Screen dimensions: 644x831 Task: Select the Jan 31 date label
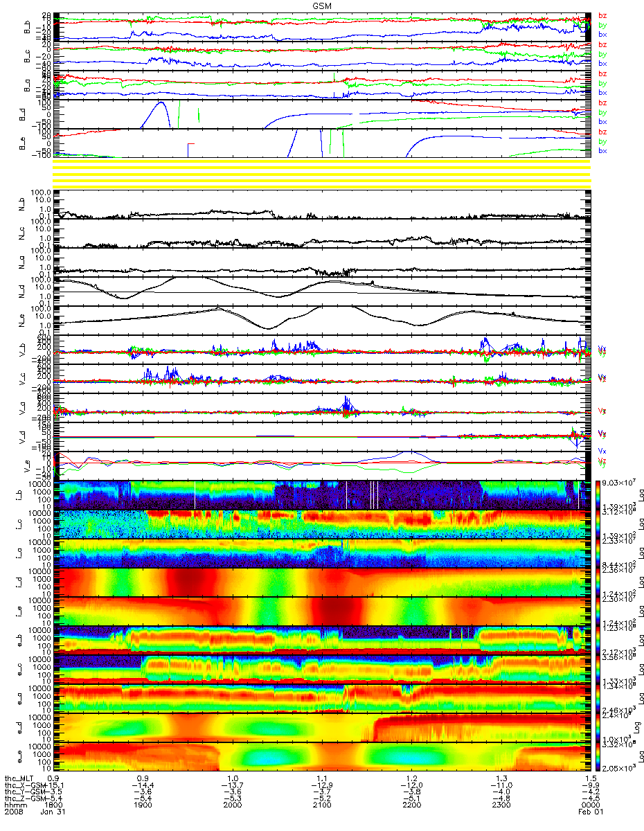(x=54, y=812)
